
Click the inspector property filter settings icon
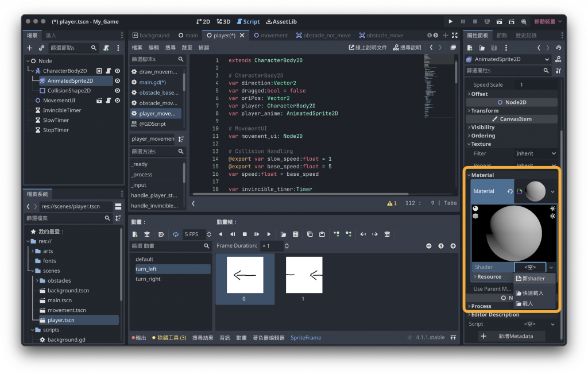point(558,70)
